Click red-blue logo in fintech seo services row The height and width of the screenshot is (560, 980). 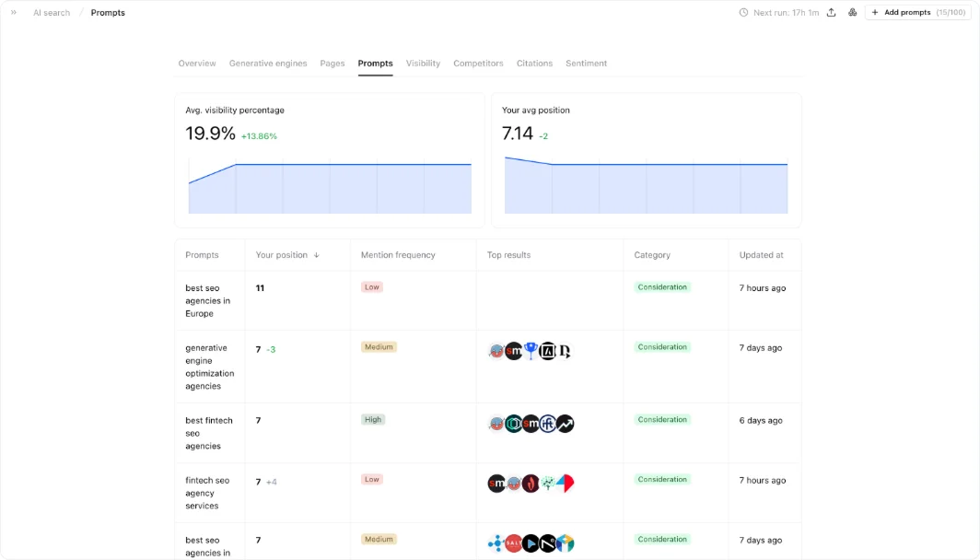(565, 484)
